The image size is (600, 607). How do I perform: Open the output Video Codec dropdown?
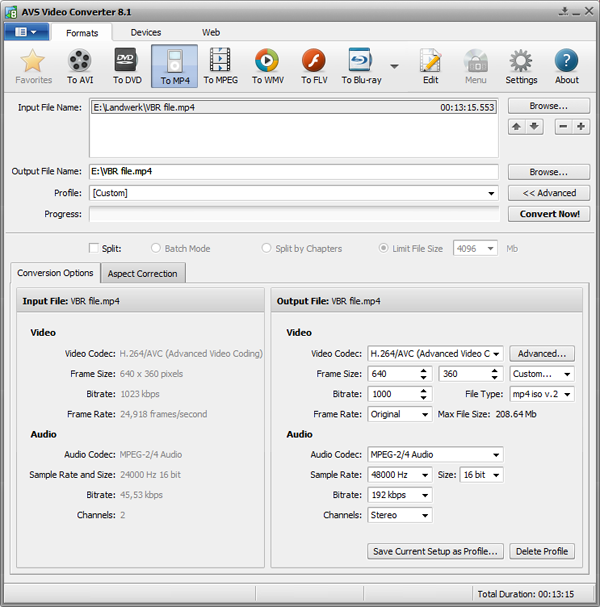click(x=435, y=353)
